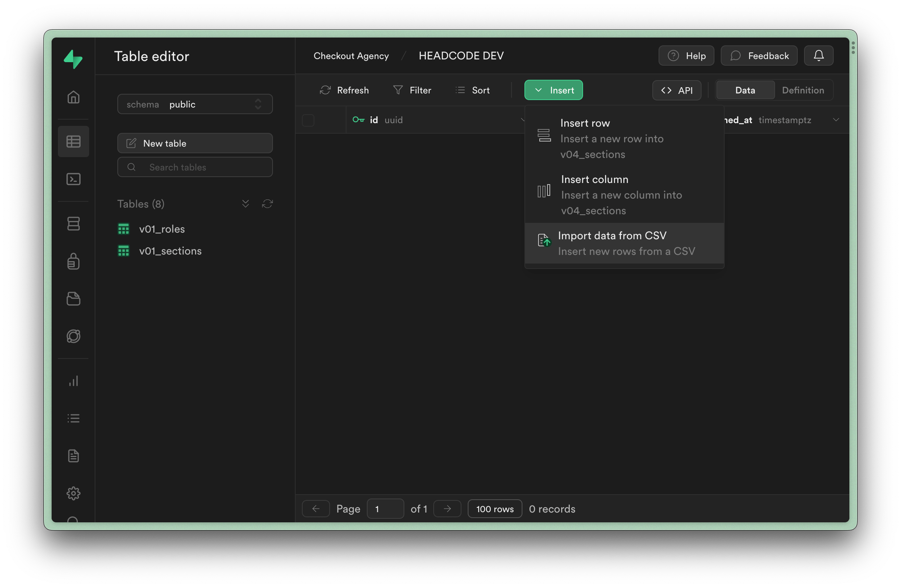Screen dimensions: 901x588
Task: Click the Search tables field
Action: [x=195, y=167]
